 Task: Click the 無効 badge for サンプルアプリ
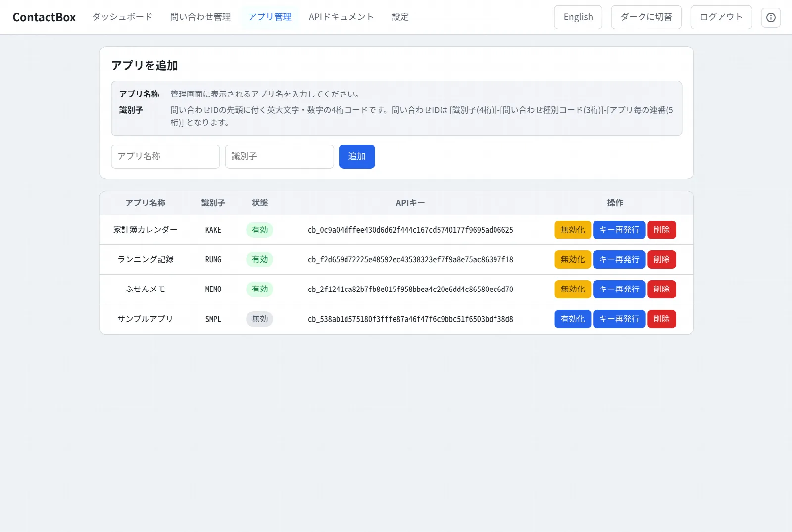click(x=260, y=319)
